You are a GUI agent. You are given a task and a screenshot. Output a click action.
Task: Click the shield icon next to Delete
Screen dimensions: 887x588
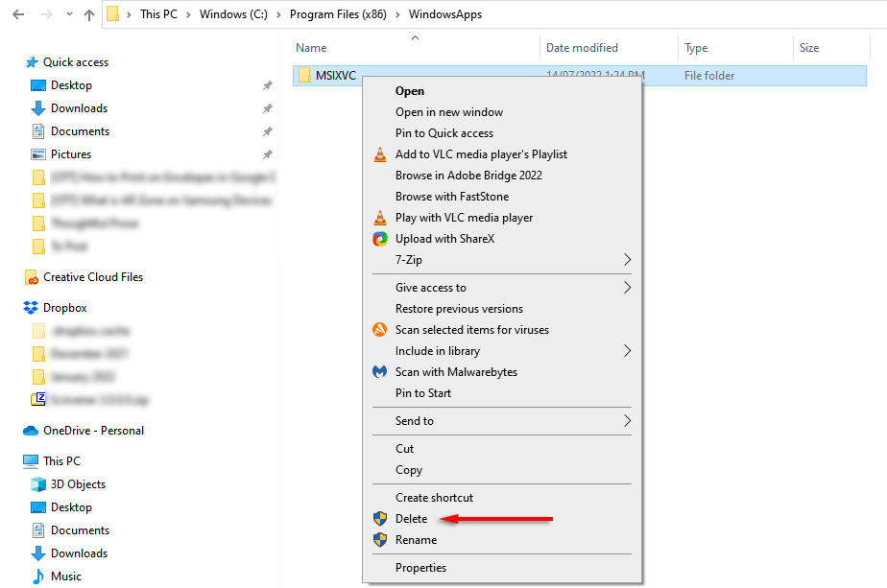coord(379,519)
